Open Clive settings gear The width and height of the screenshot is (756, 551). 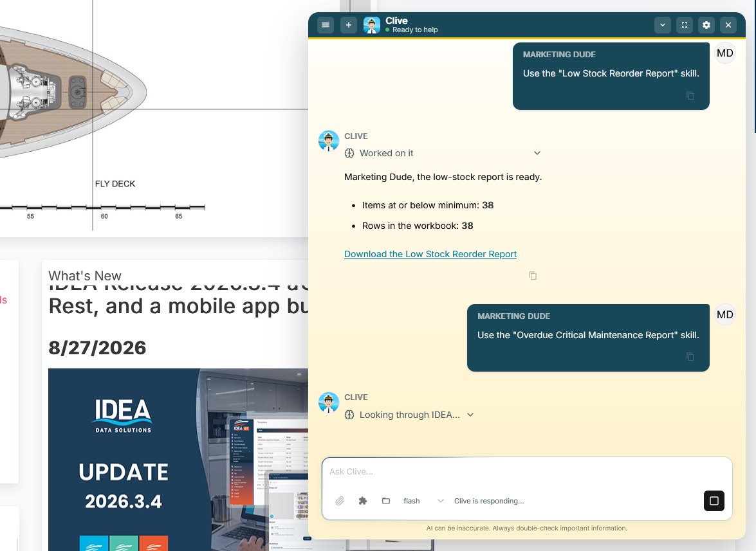[706, 24]
